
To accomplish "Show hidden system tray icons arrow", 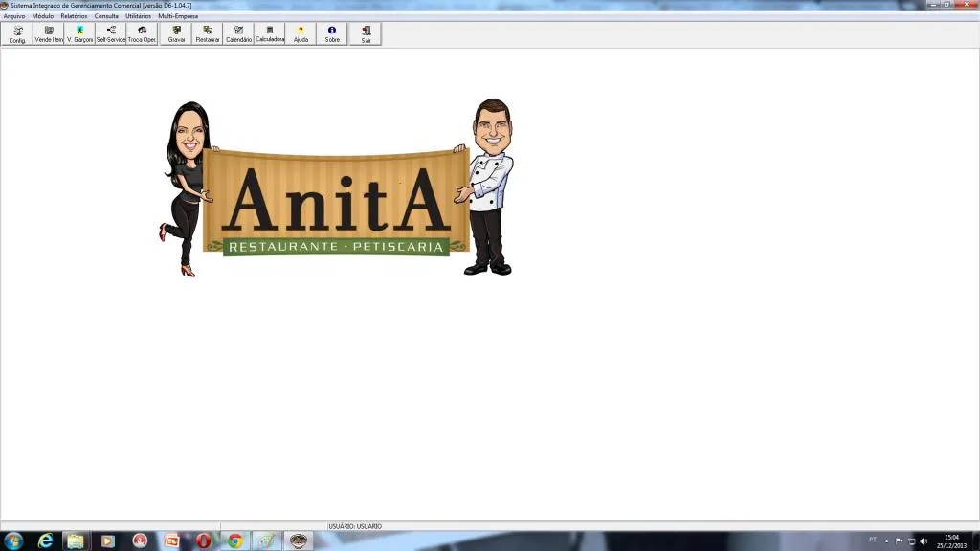I will pyautogui.click(x=886, y=541).
